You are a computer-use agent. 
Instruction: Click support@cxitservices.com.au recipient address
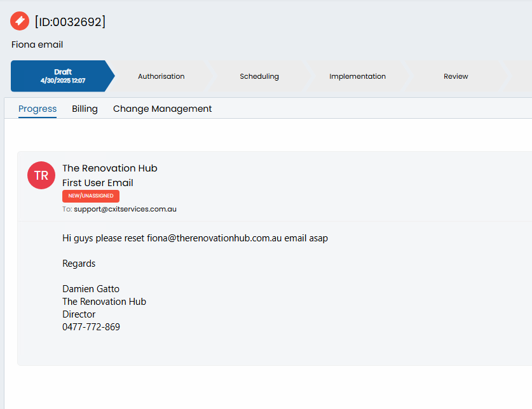point(125,209)
